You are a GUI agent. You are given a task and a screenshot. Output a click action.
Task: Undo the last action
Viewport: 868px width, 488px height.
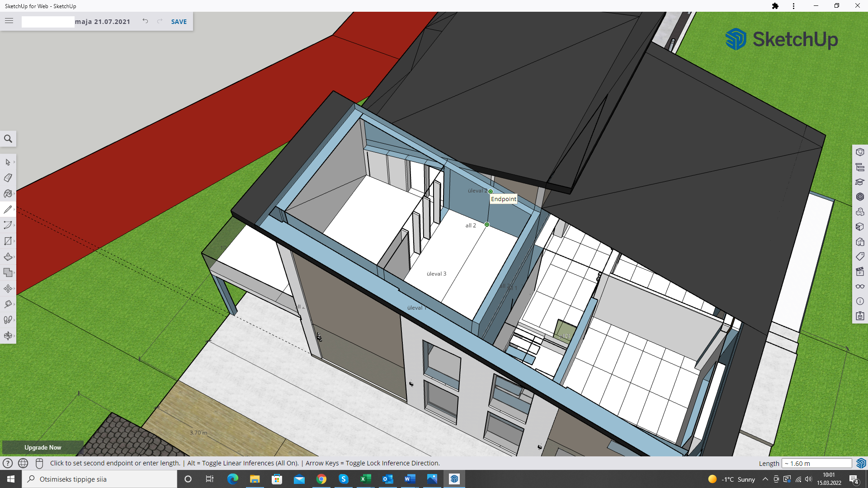tap(145, 21)
